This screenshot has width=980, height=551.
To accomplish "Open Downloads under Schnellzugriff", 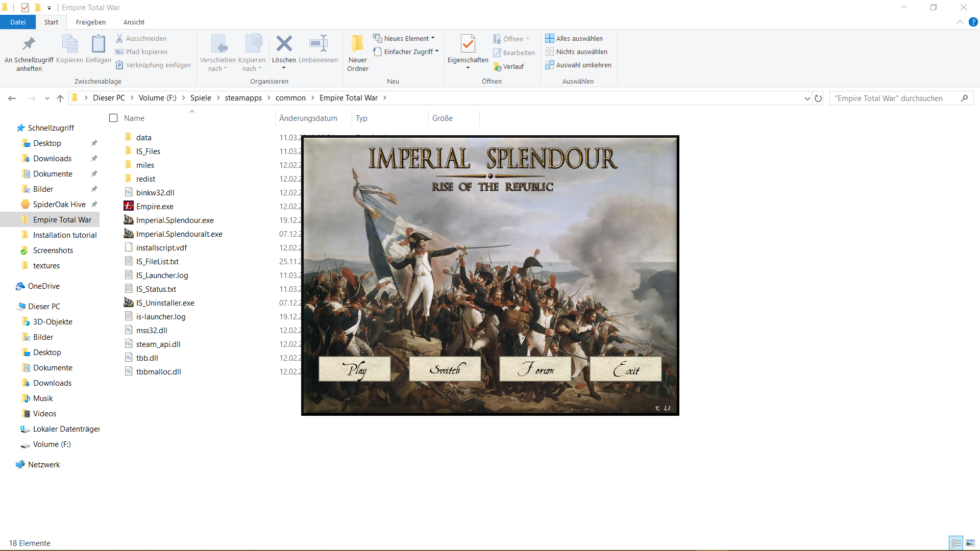I will (x=52, y=158).
